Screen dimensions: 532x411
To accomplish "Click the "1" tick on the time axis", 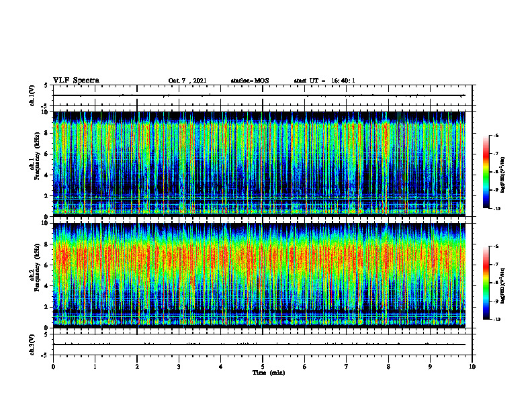I will 95,367.
